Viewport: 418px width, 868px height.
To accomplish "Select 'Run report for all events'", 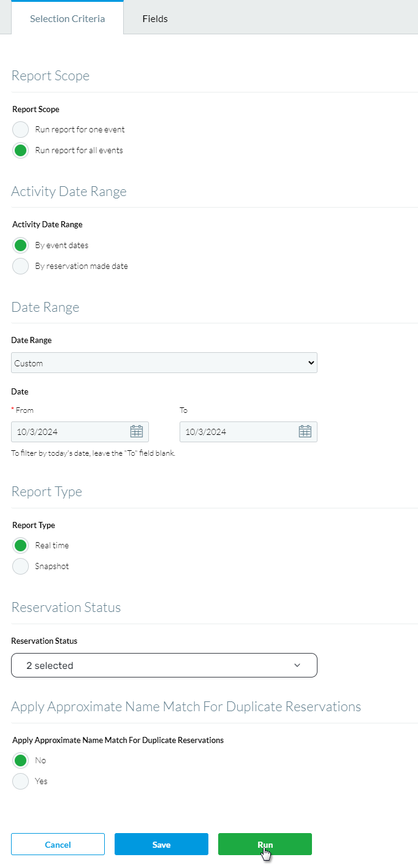I will 20,150.
